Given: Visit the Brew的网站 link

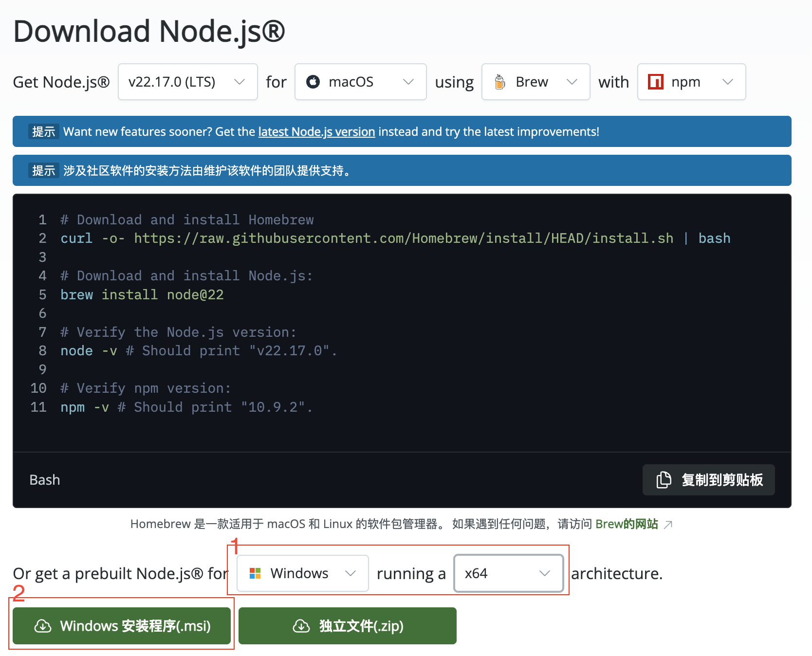Looking at the screenshot, I should [628, 524].
